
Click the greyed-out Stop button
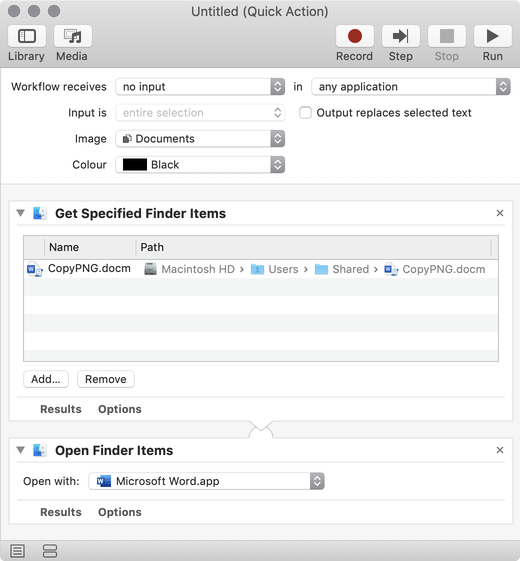pyautogui.click(x=447, y=36)
